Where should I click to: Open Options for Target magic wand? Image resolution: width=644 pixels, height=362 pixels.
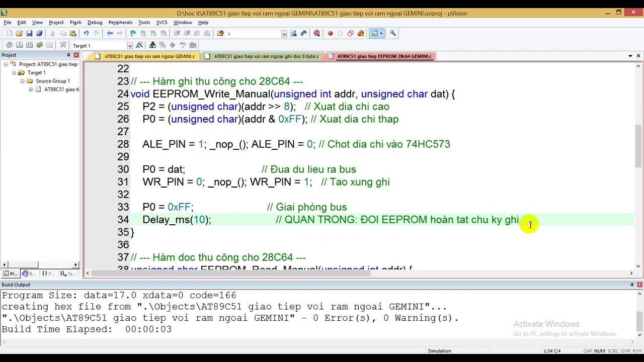coord(139,45)
